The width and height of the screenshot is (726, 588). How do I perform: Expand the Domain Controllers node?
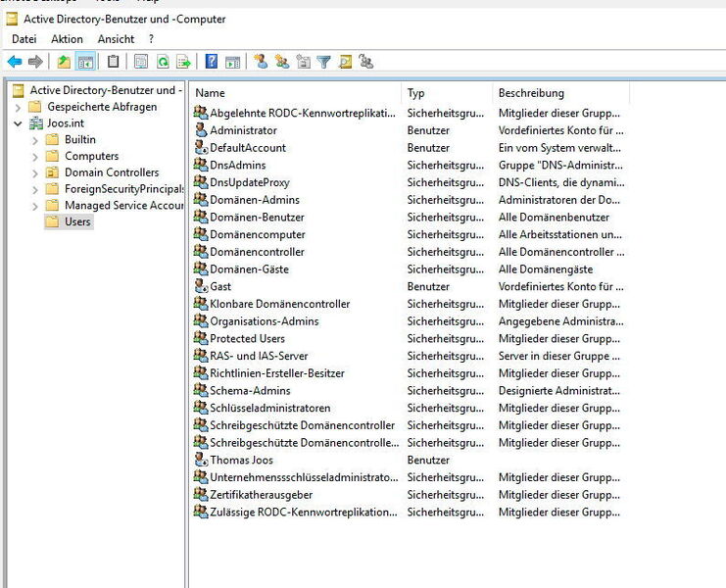(x=35, y=173)
